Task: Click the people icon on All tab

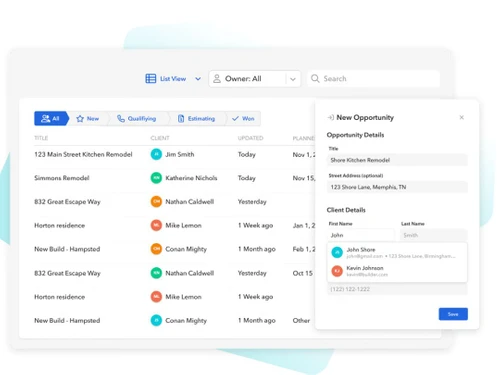Action: [45, 118]
